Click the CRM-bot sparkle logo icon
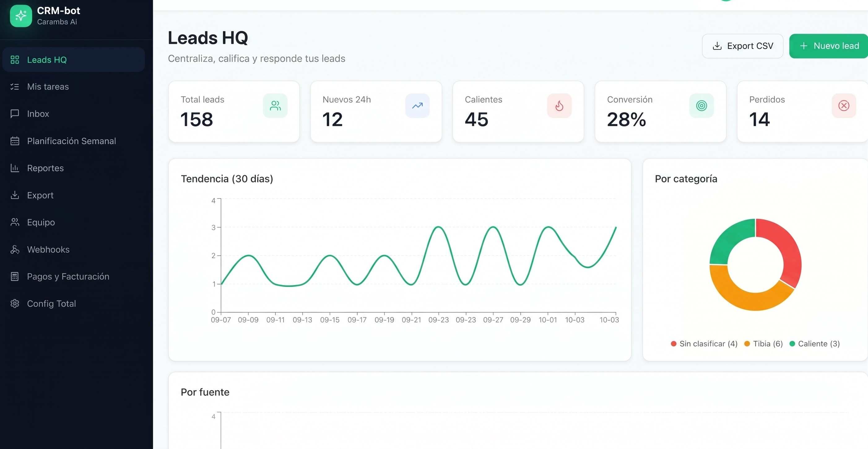Viewport: 868px width, 449px height. click(x=21, y=16)
